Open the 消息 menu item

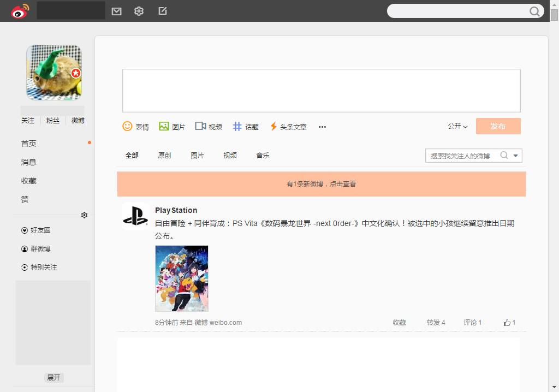coord(28,162)
